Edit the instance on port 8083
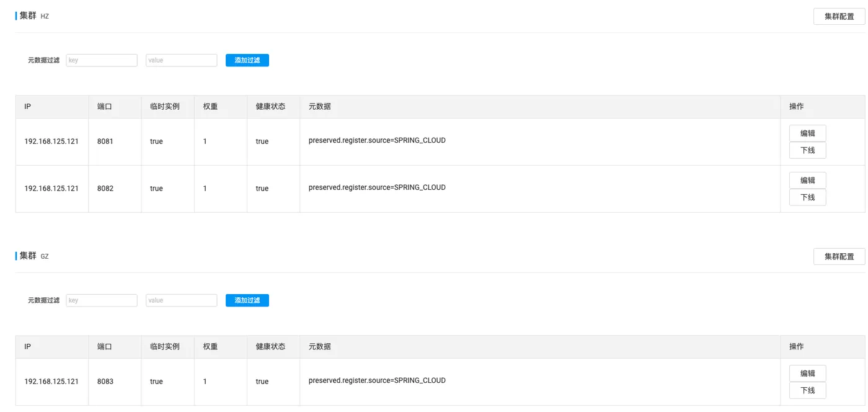 (807, 374)
